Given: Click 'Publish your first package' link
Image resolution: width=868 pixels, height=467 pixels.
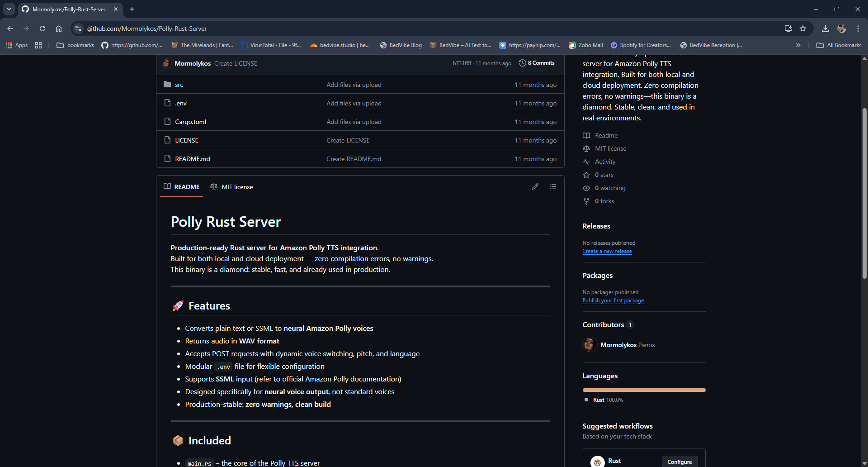Looking at the screenshot, I should click(x=613, y=300).
